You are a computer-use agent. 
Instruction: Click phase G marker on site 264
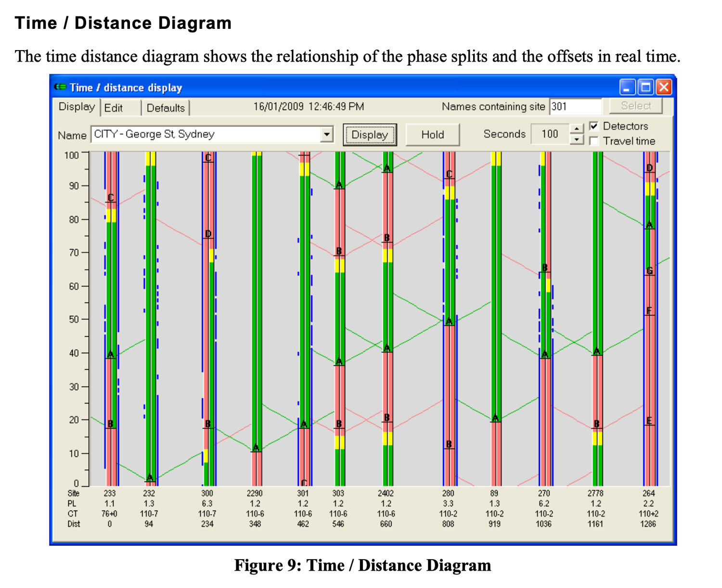649,271
